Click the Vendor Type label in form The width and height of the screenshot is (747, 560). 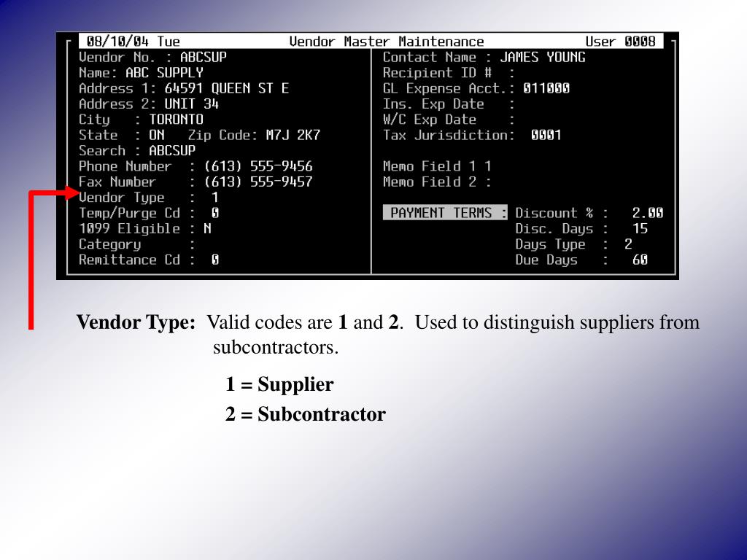pos(122,198)
